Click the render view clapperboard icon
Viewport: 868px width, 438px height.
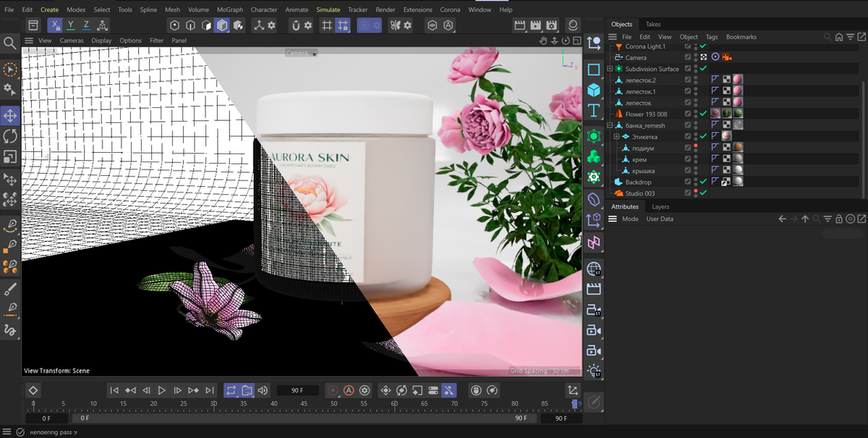pyautogui.click(x=519, y=25)
